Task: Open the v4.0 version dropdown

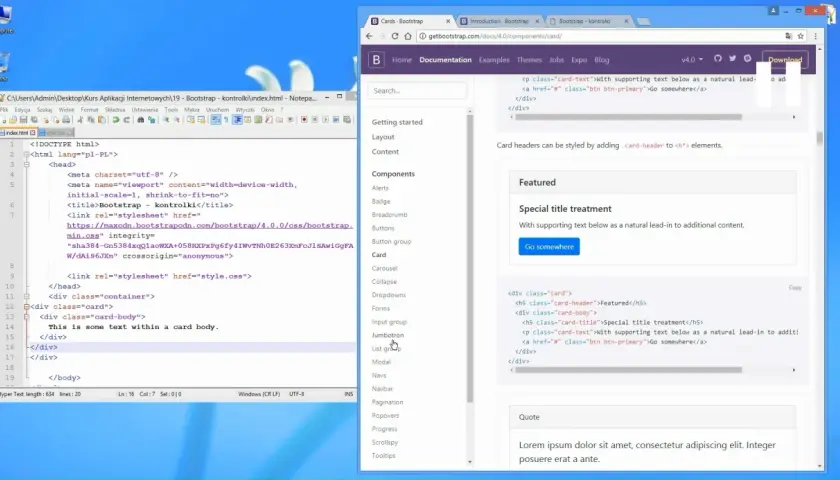Action: [692, 59]
